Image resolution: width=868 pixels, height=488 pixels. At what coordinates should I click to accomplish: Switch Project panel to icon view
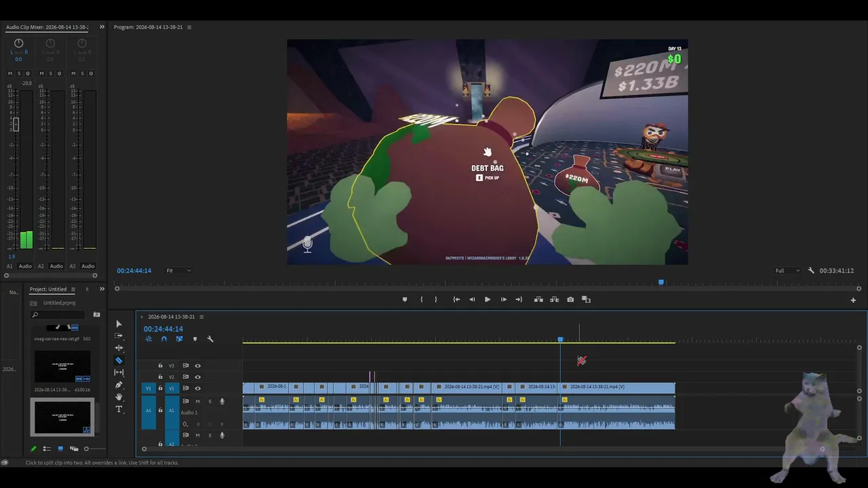pyautogui.click(x=60, y=449)
